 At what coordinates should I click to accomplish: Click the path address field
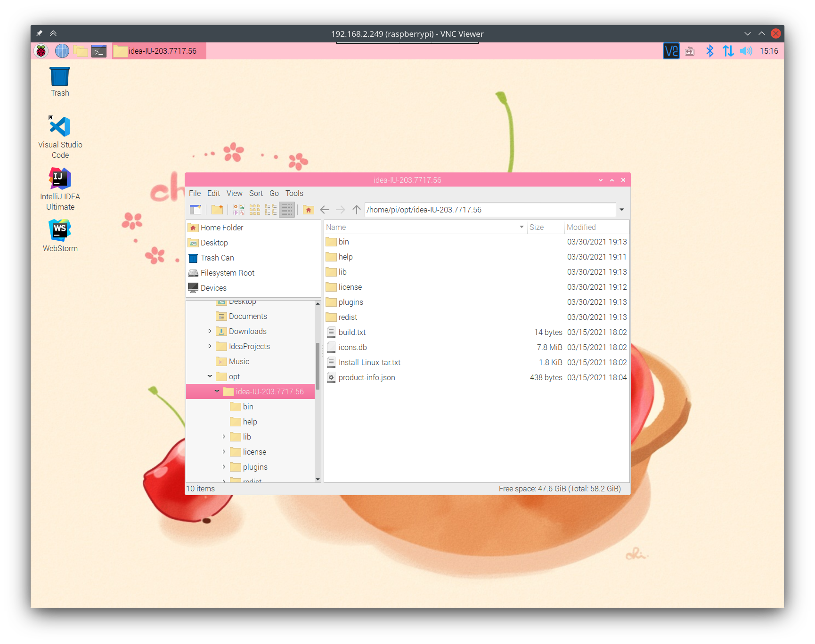tap(490, 210)
